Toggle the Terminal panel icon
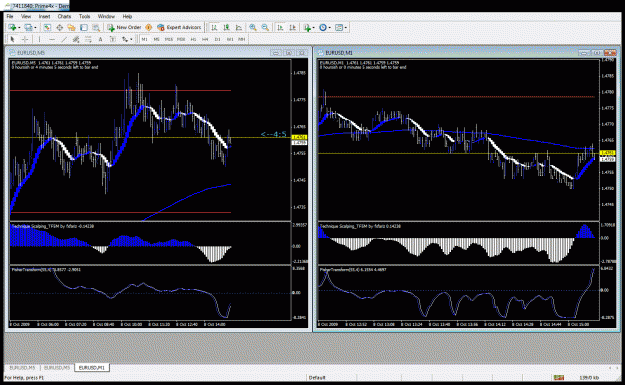Screen dimensions: 625x385 (84, 28)
